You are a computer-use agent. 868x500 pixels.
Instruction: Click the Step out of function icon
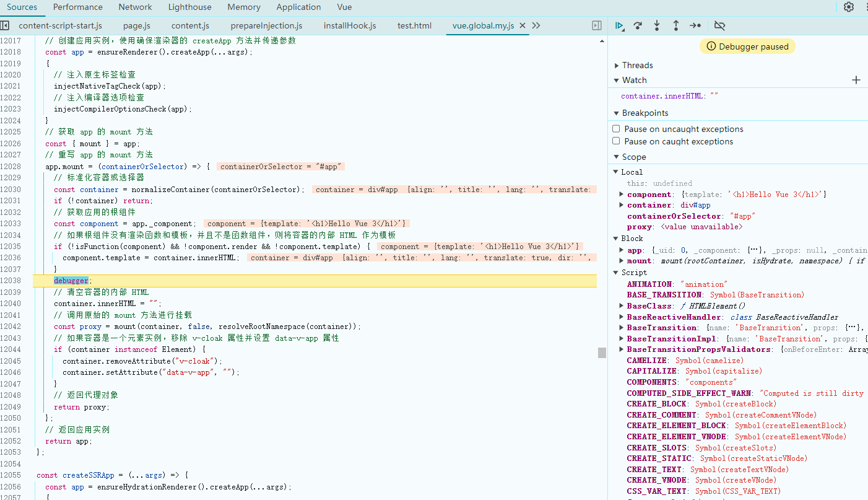(676, 25)
